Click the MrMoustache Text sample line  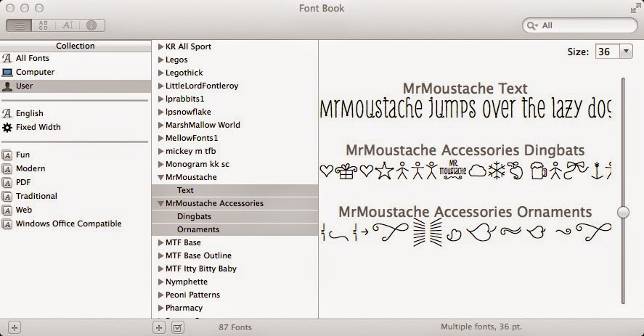(465, 108)
